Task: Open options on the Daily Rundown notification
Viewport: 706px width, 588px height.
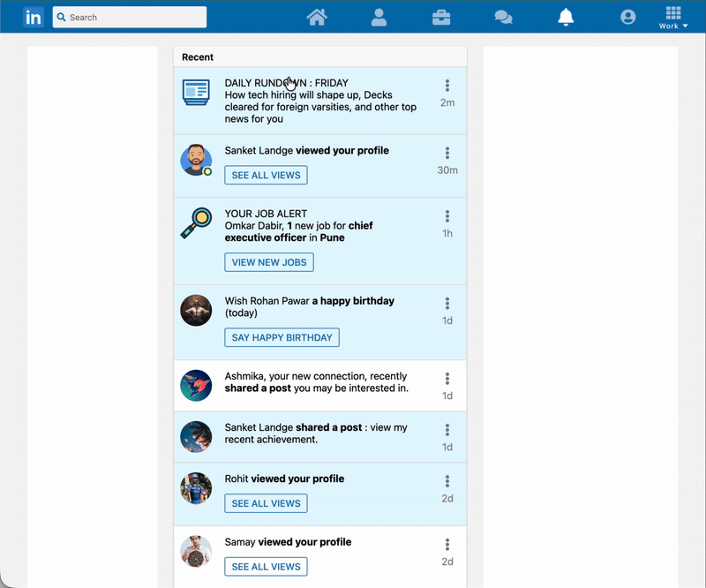Action: [447, 82]
